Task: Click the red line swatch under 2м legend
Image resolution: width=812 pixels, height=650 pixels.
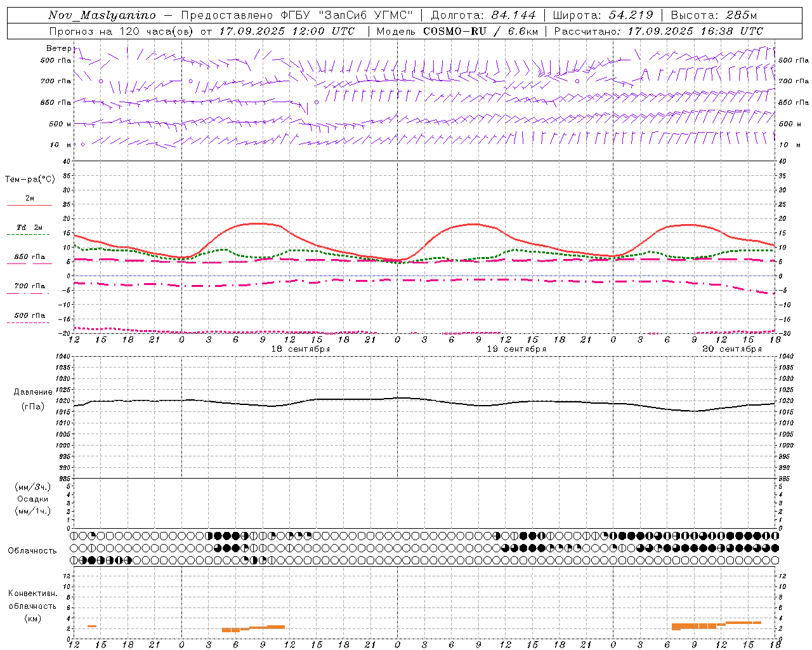Action: (x=29, y=205)
